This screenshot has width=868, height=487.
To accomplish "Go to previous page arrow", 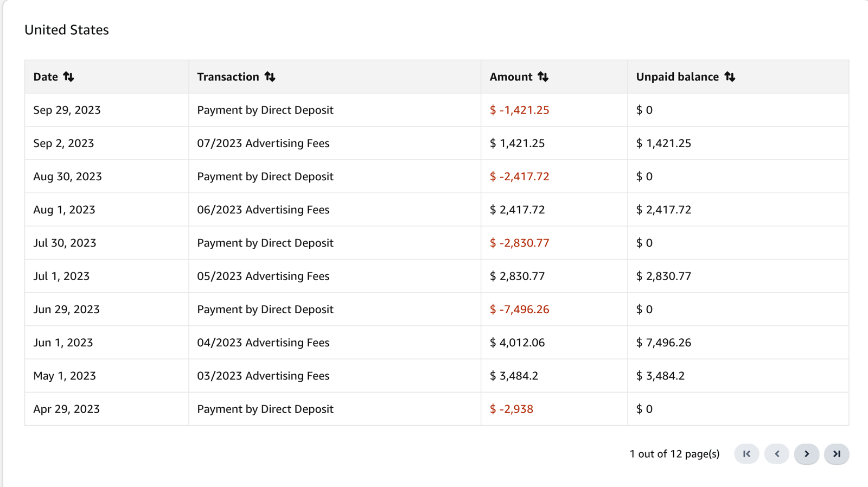I will (777, 454).
